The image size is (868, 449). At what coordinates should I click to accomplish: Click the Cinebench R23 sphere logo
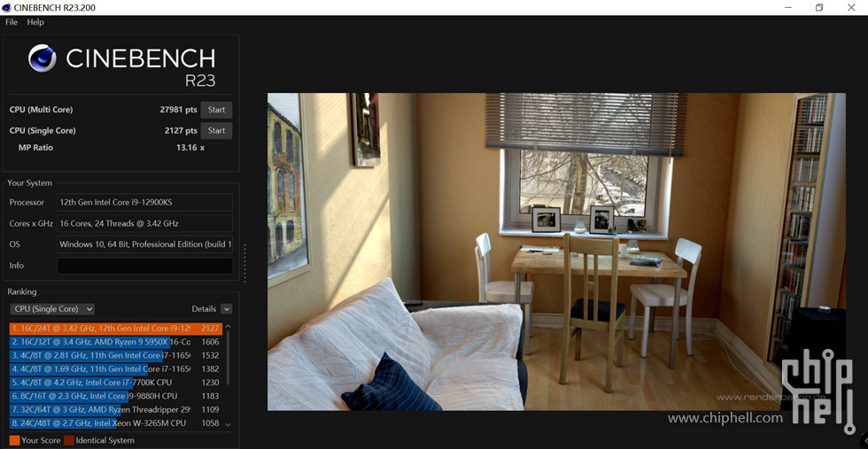43,58
